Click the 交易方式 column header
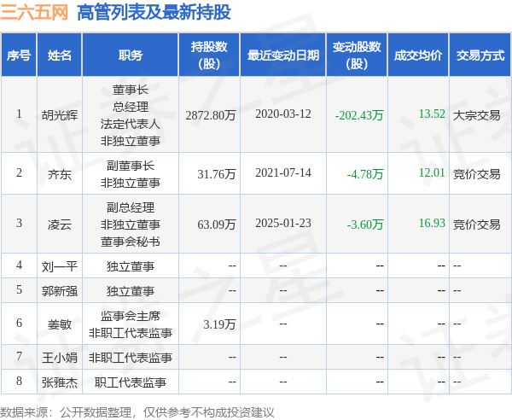Screen dimensions: 512x420 (480, 55)
